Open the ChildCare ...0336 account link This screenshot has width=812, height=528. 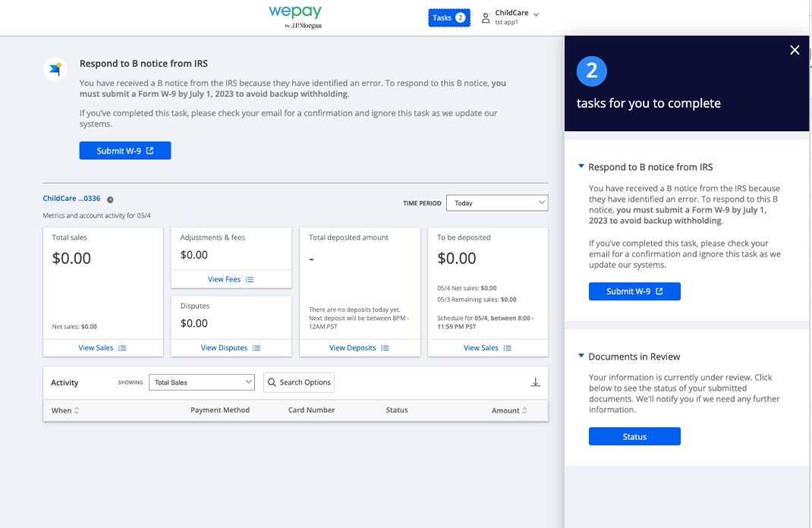(71, 198)
